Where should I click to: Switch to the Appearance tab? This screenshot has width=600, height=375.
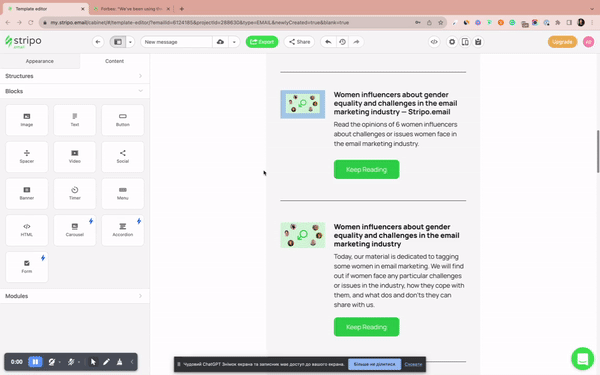[x=40, y=61]
